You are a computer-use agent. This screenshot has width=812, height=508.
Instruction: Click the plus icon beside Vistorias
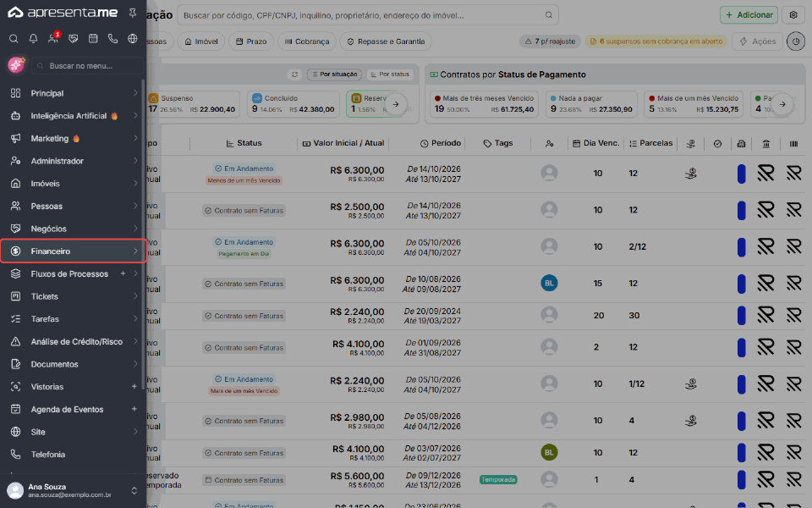(134, 386)
